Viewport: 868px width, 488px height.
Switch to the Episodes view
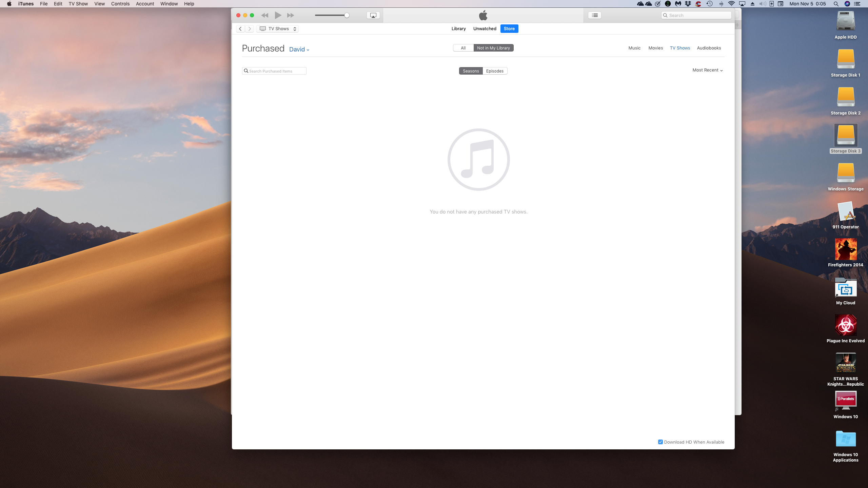(x=495, y=71)
